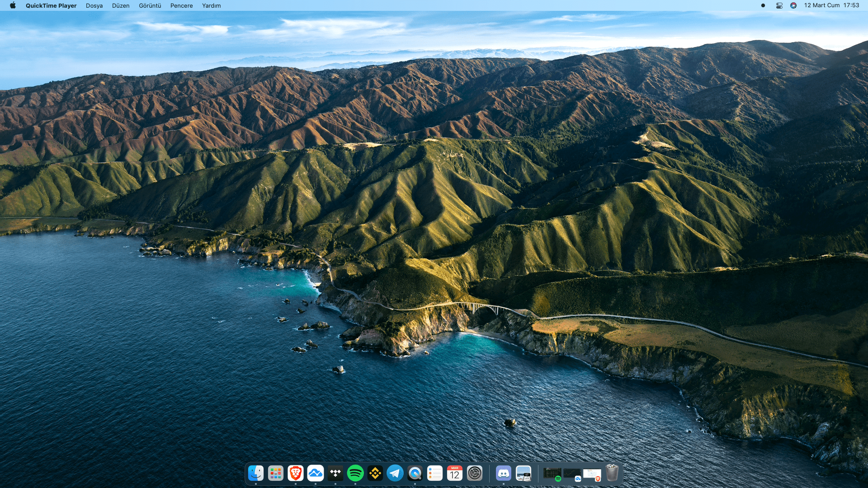Image resolution: width=868 pixels, height=488 pixels.
Task: Open the blue chart app dock icon
Action: point(316,473)
